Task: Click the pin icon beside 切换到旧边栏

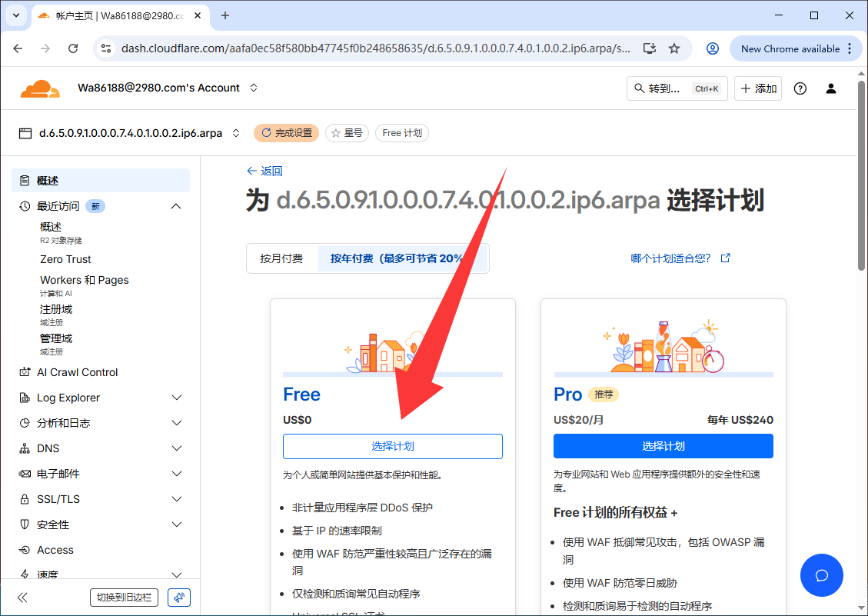Action: point(178,598)
